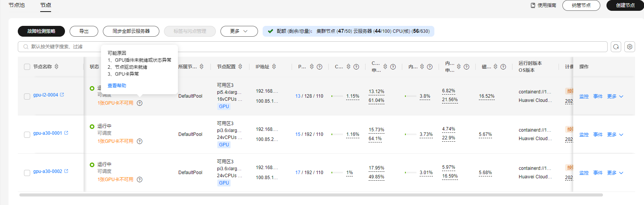This screenshot has width=644, height=205.
Task: Click 监控 for node gpu-a30-0002
Action: (x=584, y=173)
